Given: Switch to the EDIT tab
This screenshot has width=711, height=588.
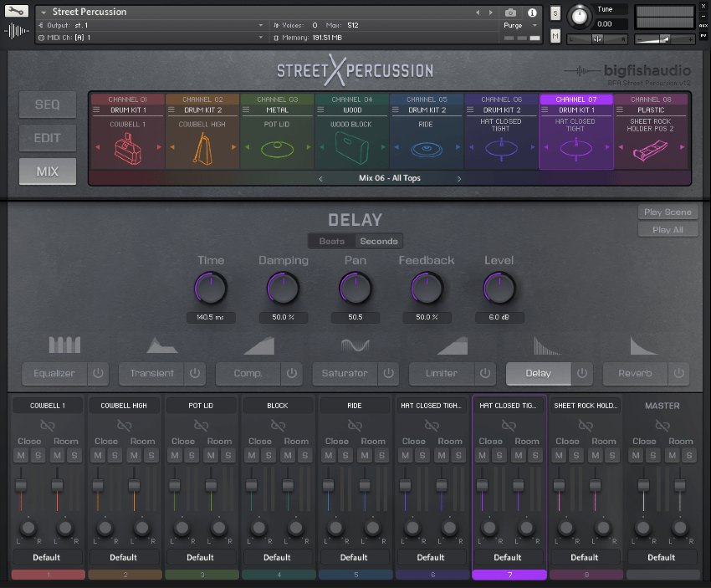Looking at the screenshot, I should tap(48, 138).
